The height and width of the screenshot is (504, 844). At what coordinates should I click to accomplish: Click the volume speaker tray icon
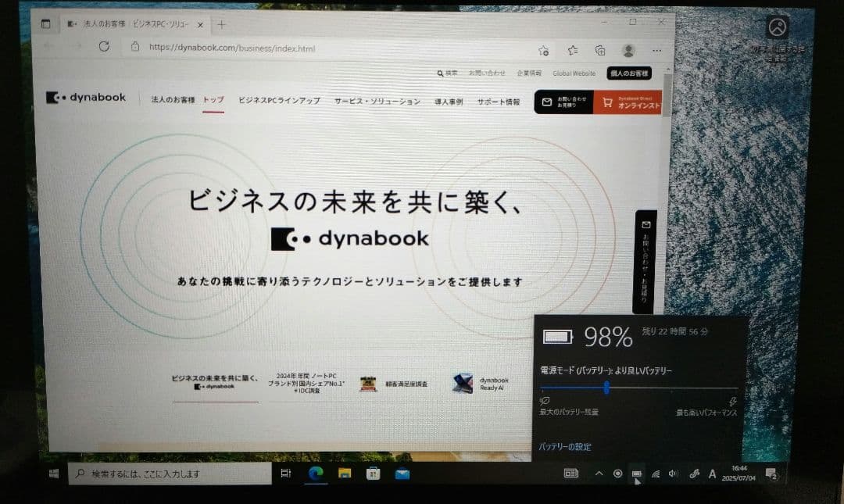click(x=673, y=474)
